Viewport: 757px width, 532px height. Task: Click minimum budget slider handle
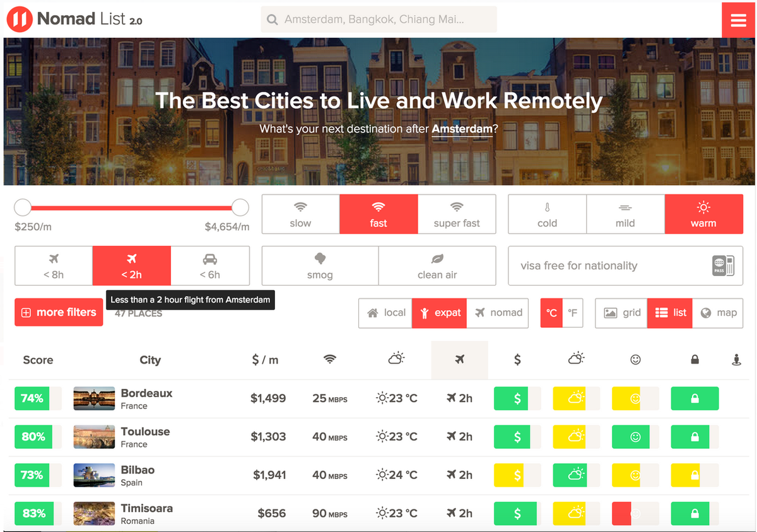(23, 207)
